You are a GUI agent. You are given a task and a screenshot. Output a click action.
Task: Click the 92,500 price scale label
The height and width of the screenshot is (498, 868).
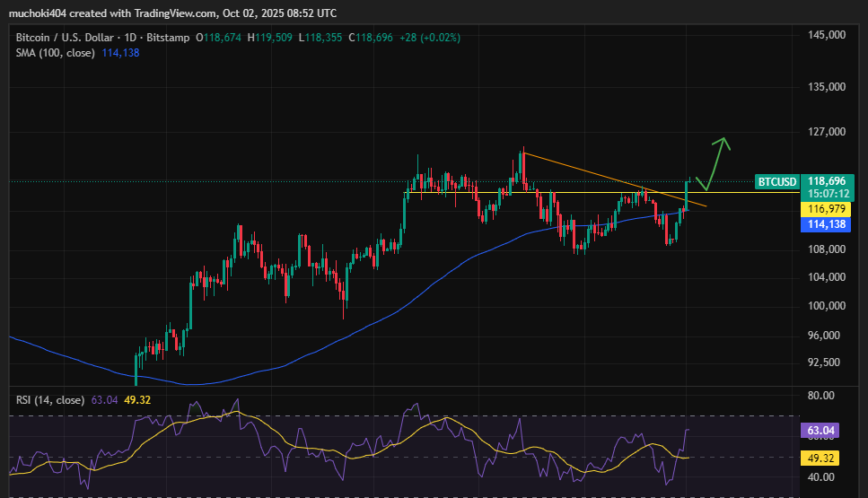826,363
